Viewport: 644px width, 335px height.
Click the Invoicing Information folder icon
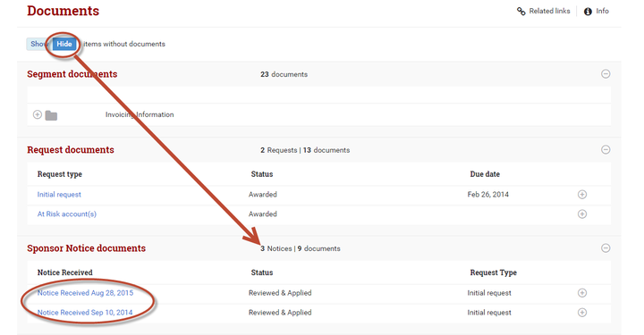(x=51, y=115)
